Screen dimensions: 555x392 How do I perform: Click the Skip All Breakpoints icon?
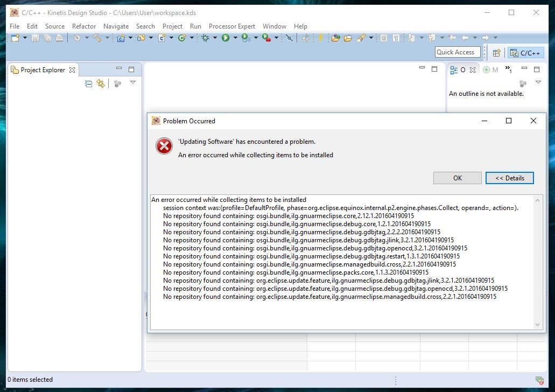tap(289, 38)
